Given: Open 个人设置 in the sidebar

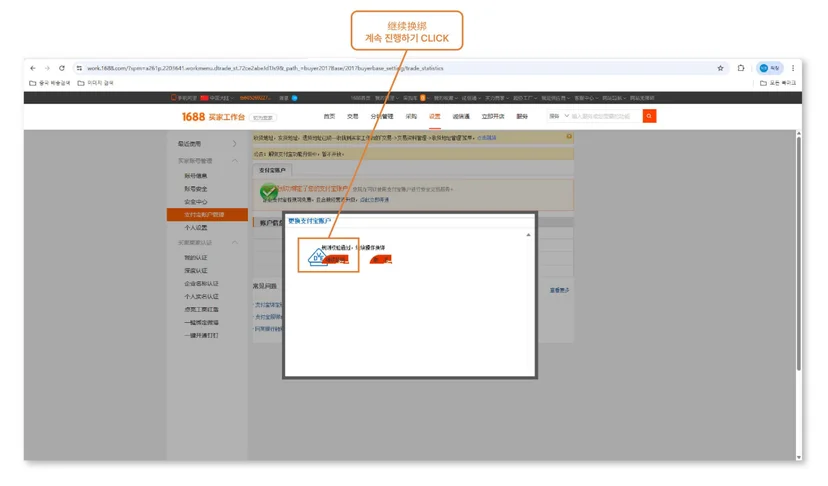Looking at the screenshot, I should coord(195,228).
